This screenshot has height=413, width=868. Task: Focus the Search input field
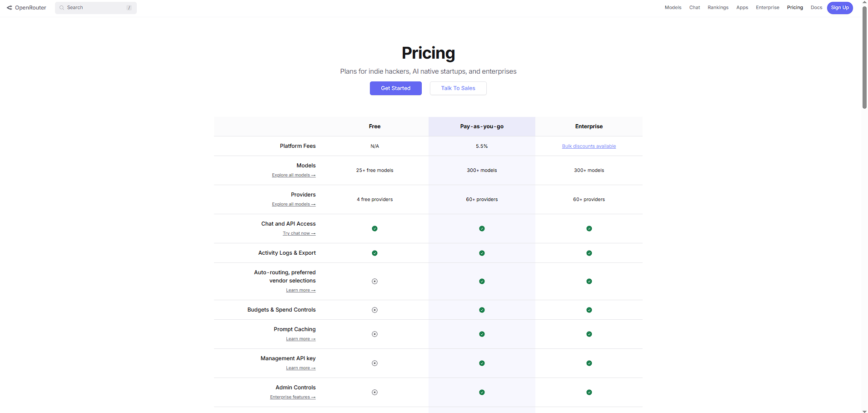pos(96,8)
